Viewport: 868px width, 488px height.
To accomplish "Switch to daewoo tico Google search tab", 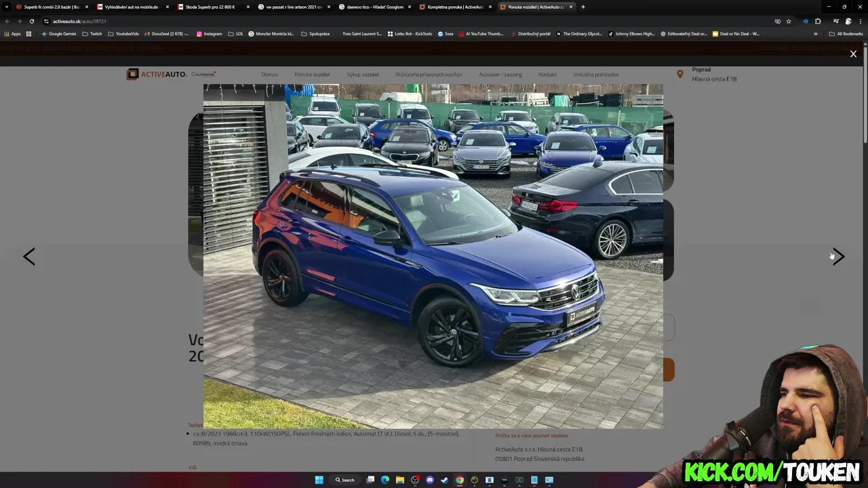I will click(x=374, y=7).
